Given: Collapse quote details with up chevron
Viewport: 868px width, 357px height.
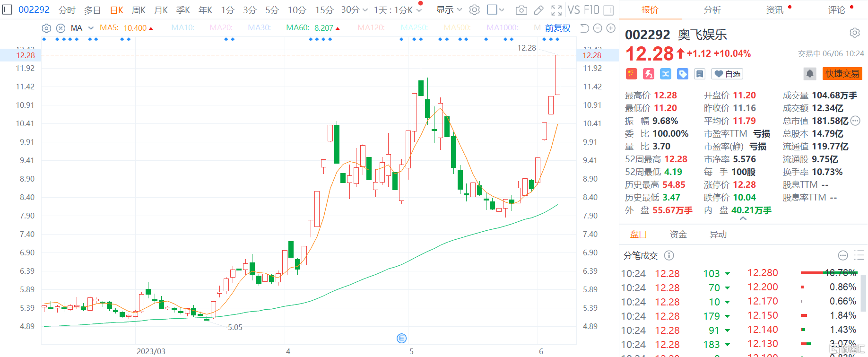Looking at the screenshot, I should pyautogui.click(x=743, y=218).
